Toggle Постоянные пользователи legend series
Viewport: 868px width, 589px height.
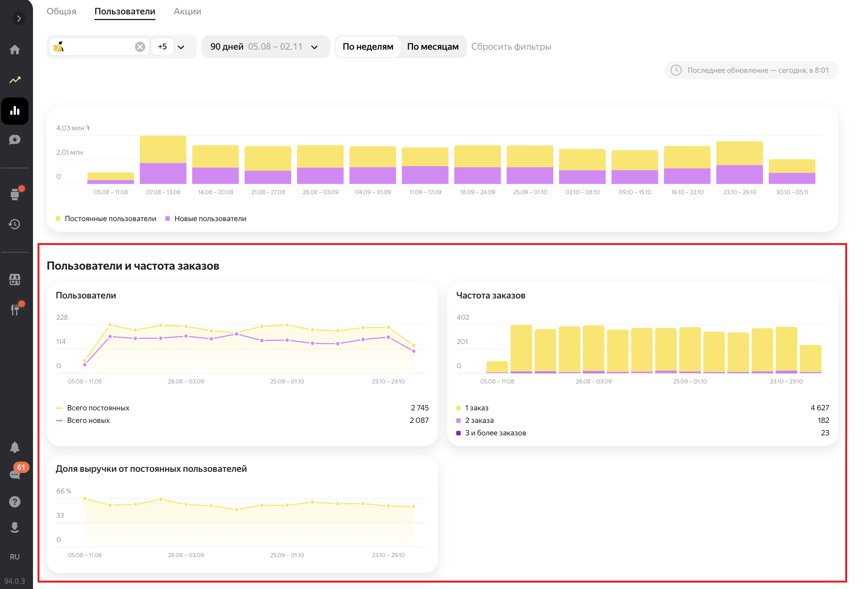tap(110, 218)
